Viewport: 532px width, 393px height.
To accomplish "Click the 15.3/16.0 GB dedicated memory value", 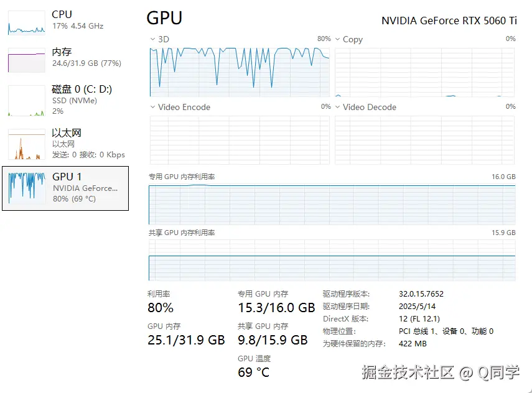I will click(x=276, y=308).
